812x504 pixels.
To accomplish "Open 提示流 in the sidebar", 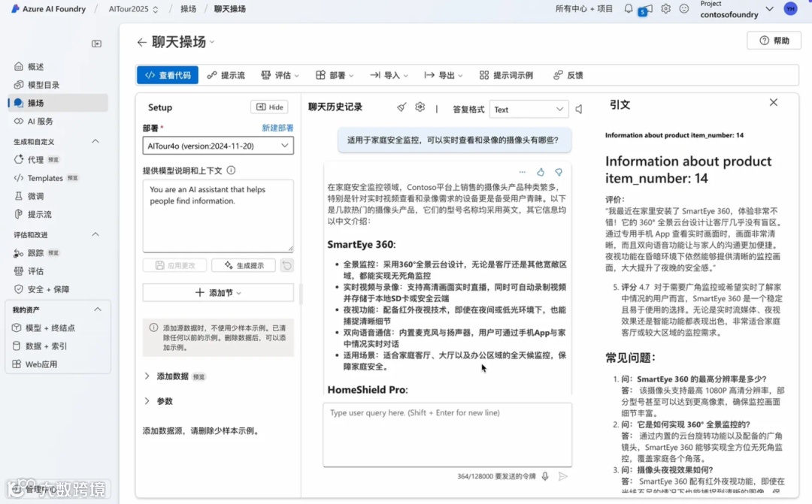I will (58, 214).
